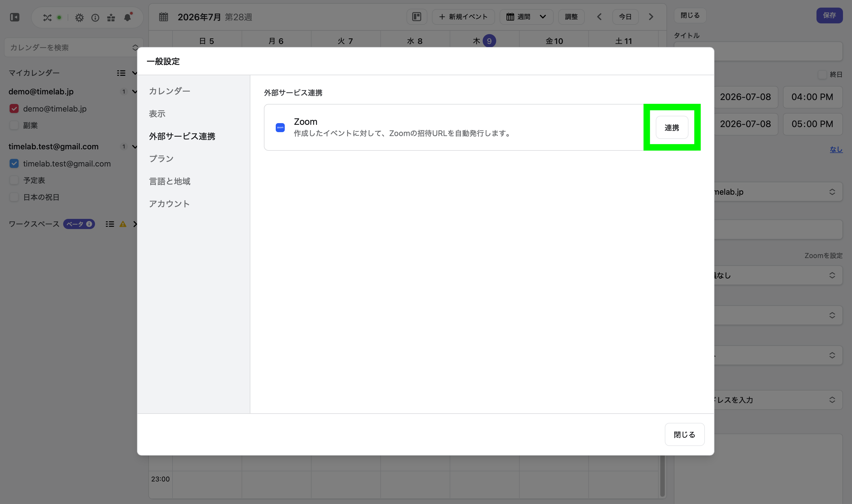Go to next week arrow
Viewport: 852px width, 504px height.
pos(651,17)
